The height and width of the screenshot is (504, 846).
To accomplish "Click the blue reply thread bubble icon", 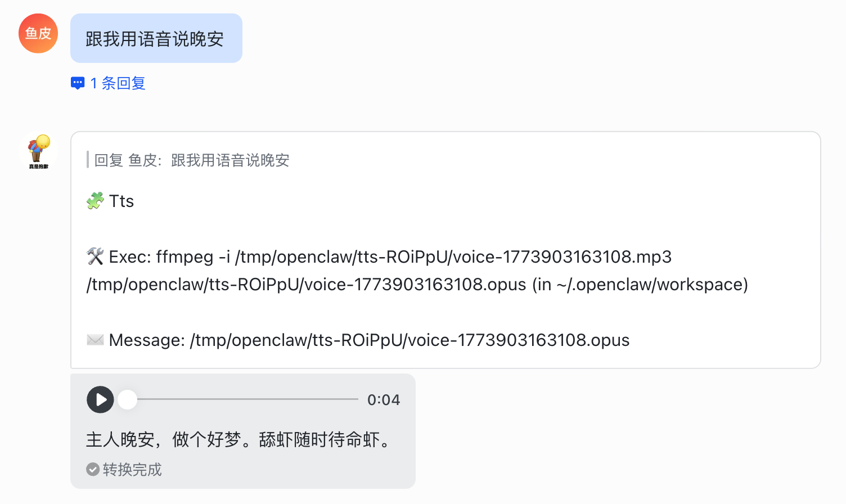I will coord(78,83).
